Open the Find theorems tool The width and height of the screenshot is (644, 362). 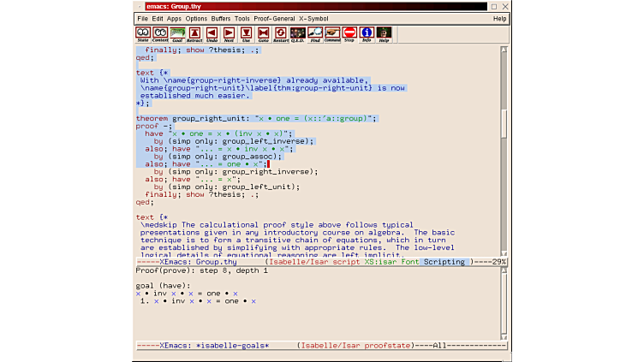pos(315,33)
